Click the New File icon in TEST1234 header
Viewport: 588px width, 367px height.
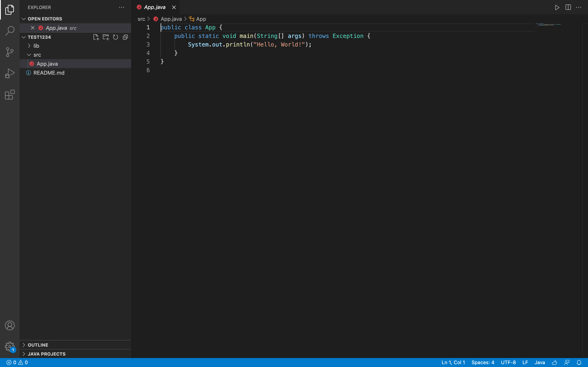(96, 37)
